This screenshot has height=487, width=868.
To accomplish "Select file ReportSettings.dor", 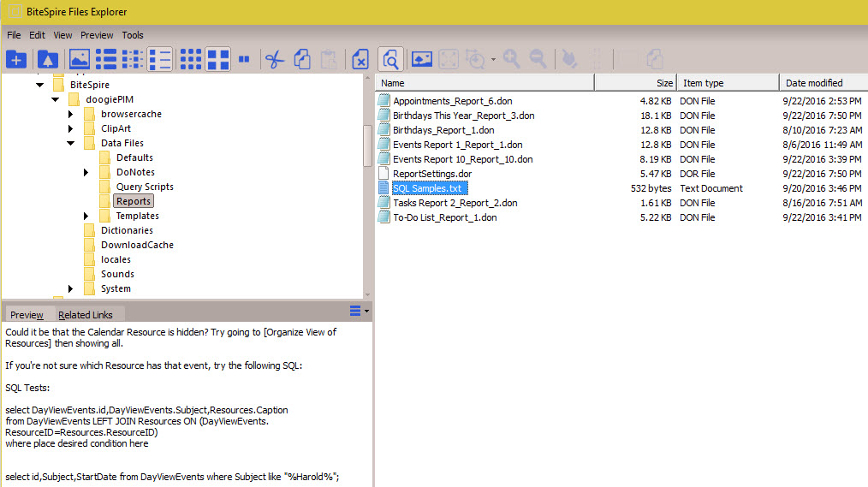I will [432, 174].
